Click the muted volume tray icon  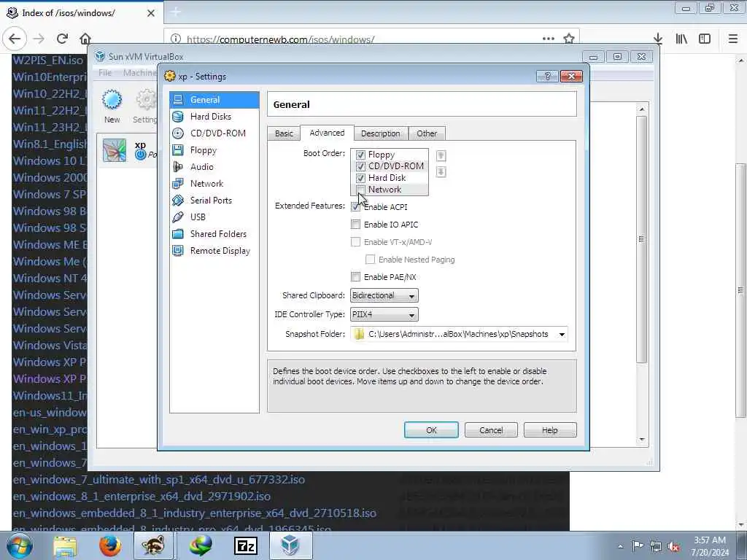[x=673, y=546]
